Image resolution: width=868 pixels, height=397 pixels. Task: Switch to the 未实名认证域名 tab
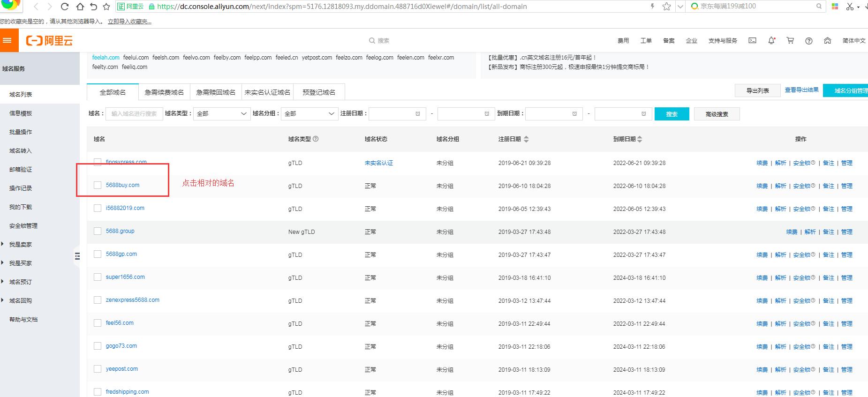[267, 92]
